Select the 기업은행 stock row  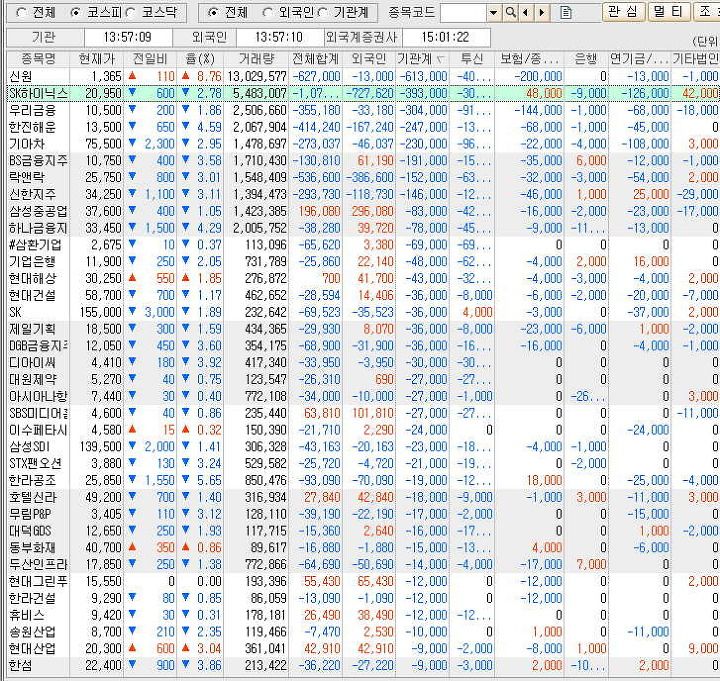click(363, 262)
